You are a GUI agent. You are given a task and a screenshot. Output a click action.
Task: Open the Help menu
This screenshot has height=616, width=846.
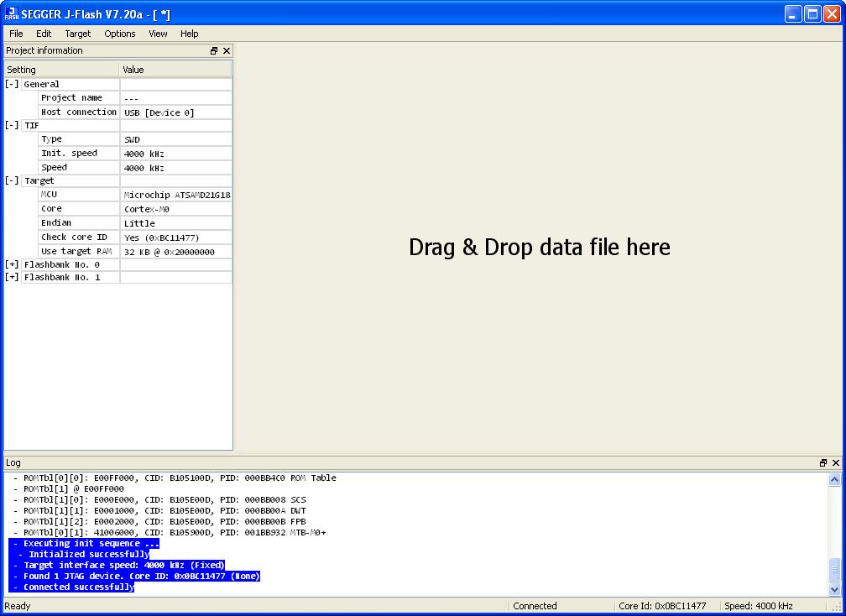190,34
